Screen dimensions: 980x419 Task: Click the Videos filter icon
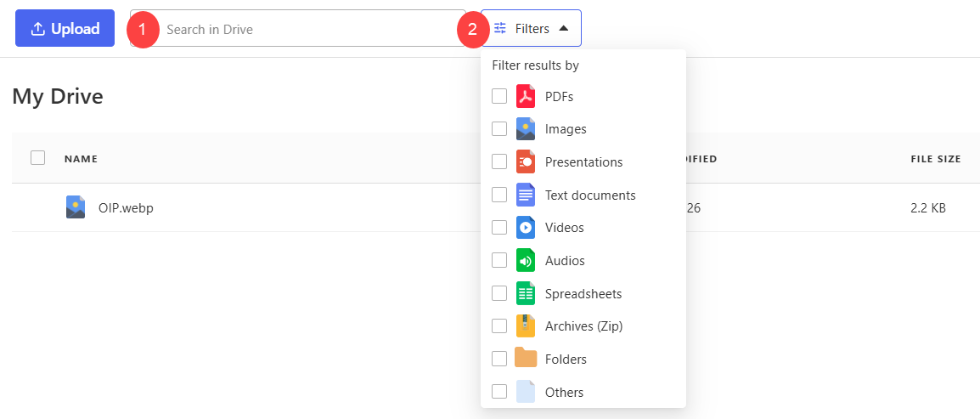[x=526, y=228]
